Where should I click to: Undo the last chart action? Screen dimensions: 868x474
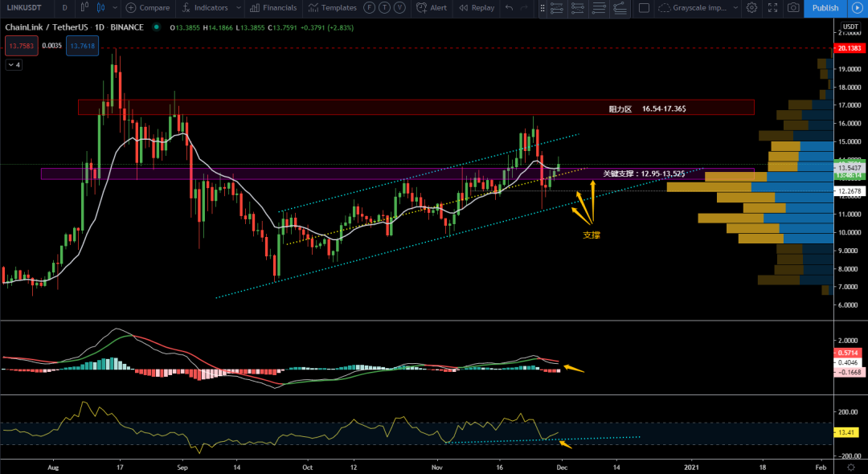coord(509,8)
